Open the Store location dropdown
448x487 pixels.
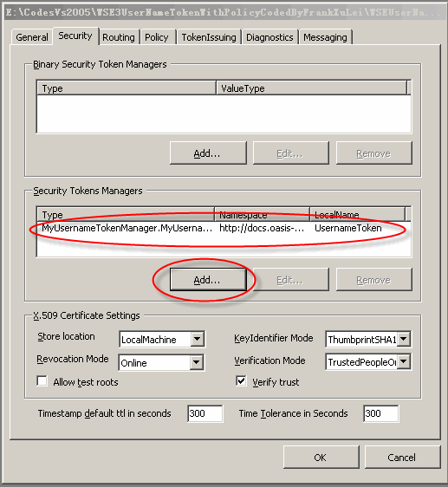tap(198, 339)
